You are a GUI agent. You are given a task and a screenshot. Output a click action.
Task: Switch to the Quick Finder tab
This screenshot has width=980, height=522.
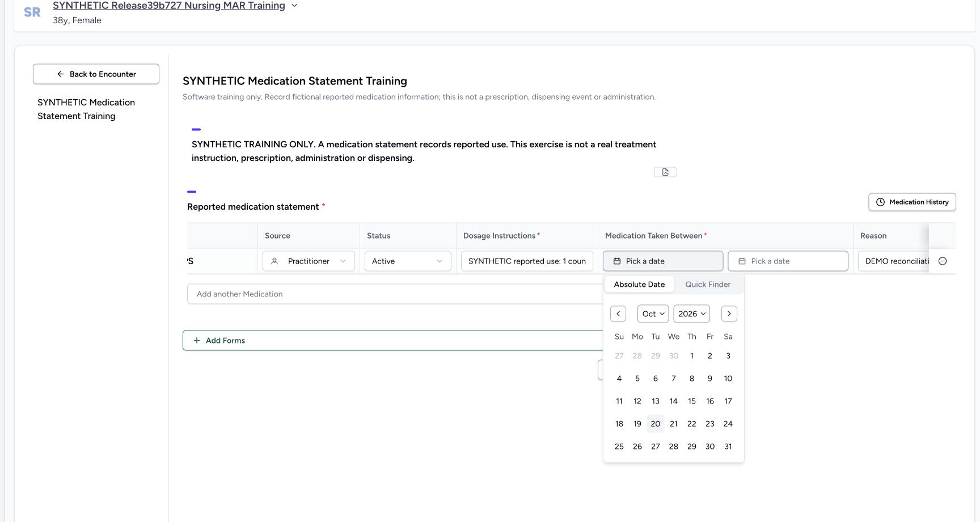tap(708, 285)
